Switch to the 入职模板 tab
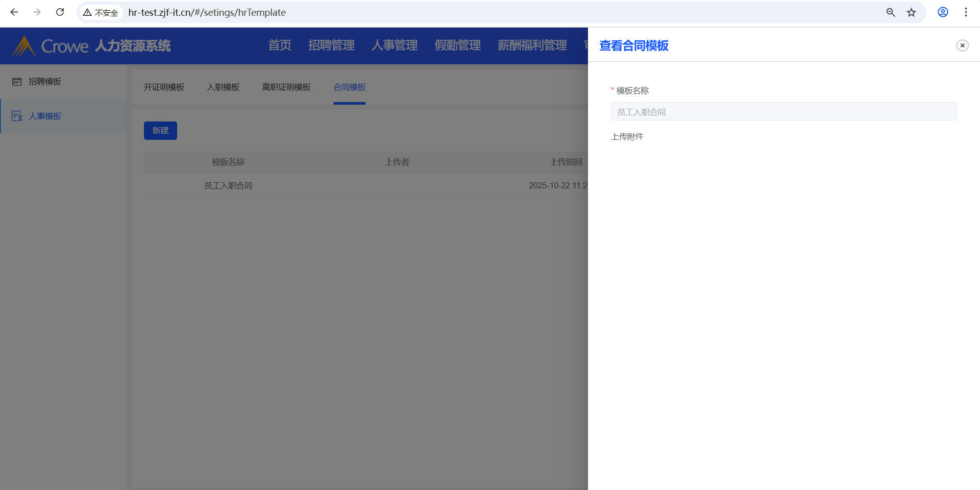Screen dimensions: 980x490 pyautogui.click(x=223, y=87)
